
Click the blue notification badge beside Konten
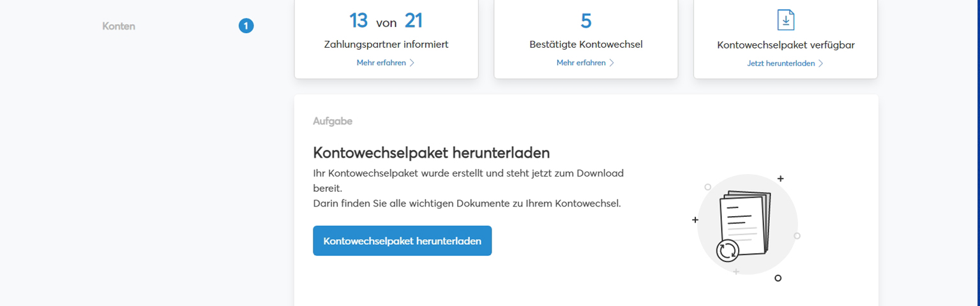(246, 26)
